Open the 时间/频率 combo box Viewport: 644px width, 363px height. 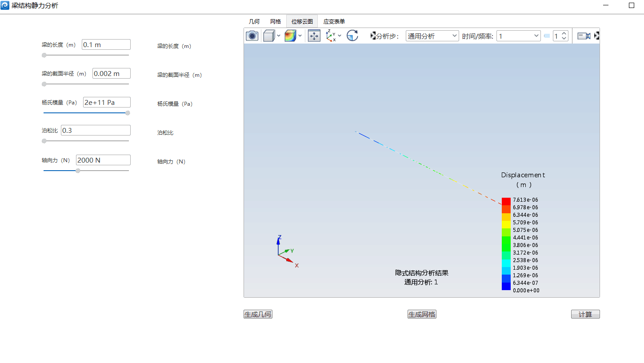point(519,36)
